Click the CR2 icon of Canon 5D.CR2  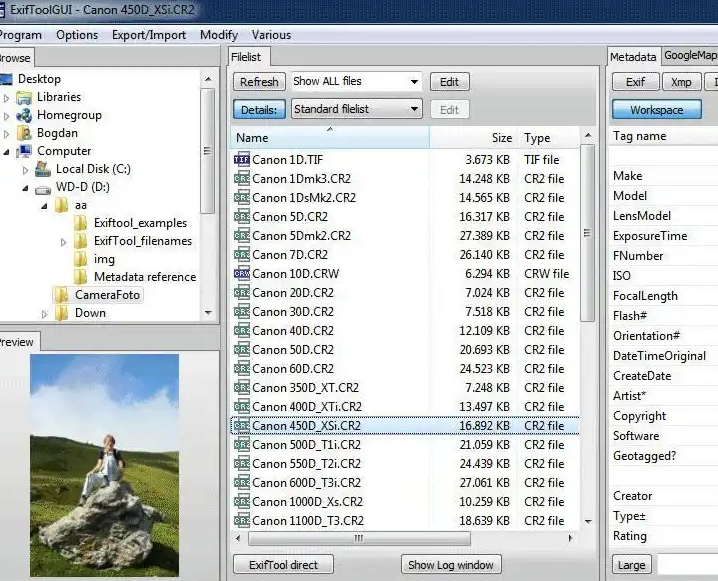[x=241, y=217]
